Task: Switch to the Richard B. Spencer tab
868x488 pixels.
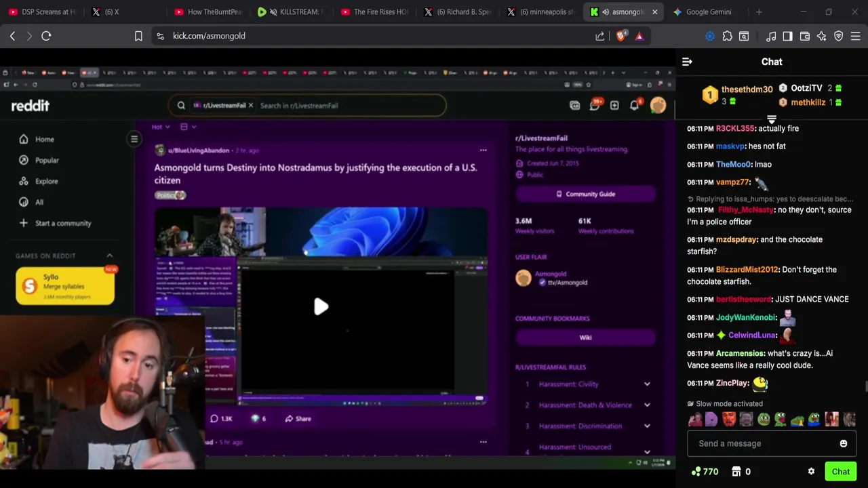Action: (458, 12)
